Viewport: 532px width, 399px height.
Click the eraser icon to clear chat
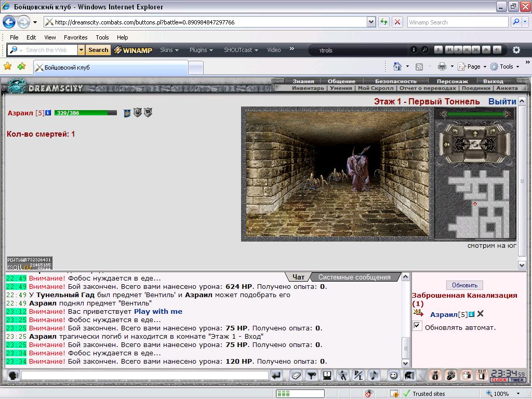tap(296, 375)
